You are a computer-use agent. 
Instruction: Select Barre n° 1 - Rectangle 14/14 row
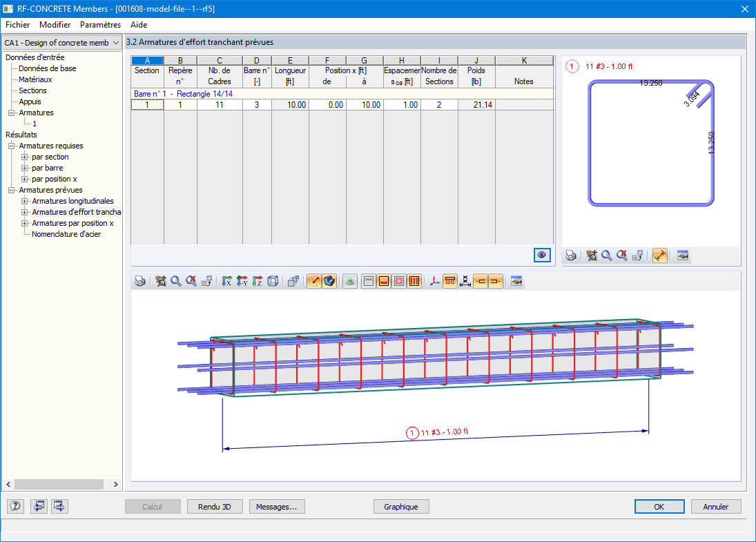coord(342,94)
